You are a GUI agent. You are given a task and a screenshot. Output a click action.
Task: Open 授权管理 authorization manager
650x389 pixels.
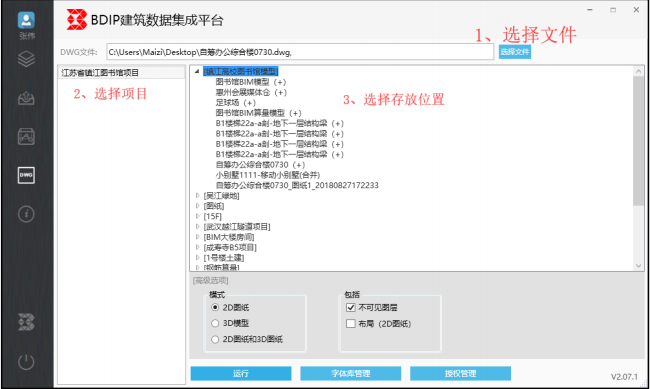(460, 373)
